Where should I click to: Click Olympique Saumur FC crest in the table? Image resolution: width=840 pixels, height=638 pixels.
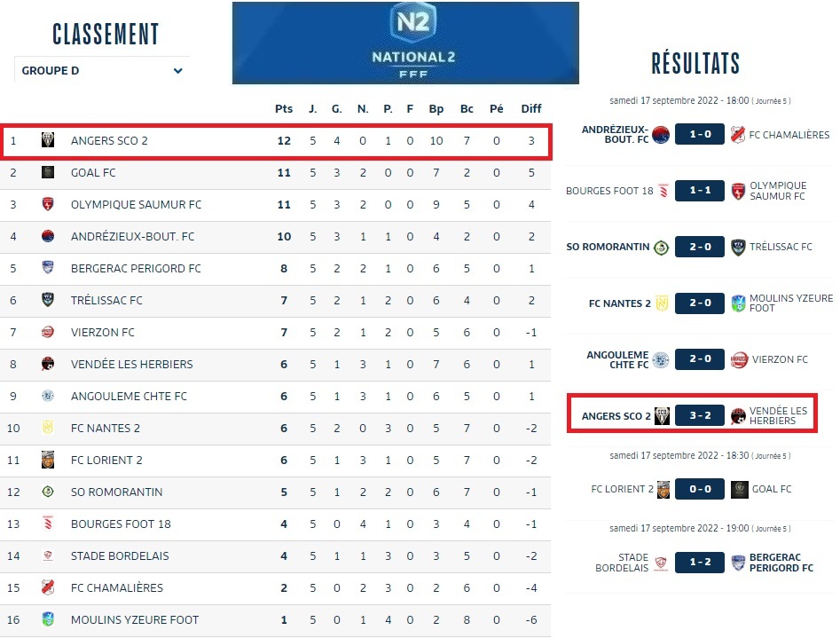(48, 204)
